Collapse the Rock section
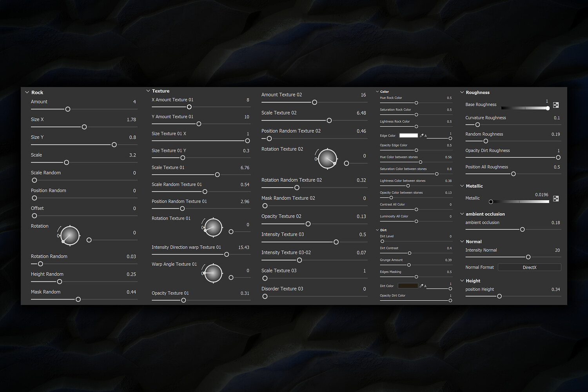Viewport: 588px width, 392px height. [27, 93]
